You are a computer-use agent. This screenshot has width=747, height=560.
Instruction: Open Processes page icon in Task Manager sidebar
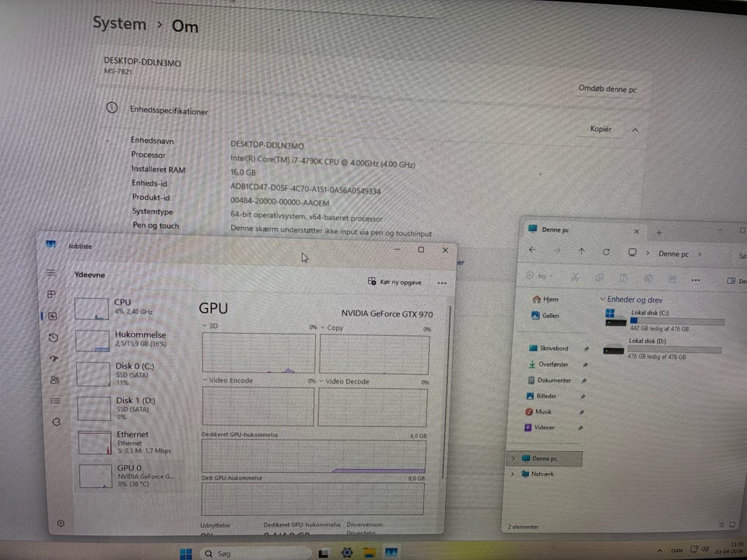pyautogui.click(x=51, y=294)
